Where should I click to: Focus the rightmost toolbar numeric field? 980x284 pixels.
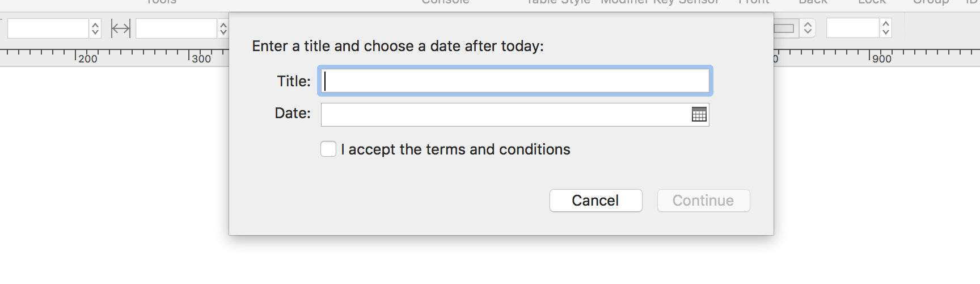point(852,28)
